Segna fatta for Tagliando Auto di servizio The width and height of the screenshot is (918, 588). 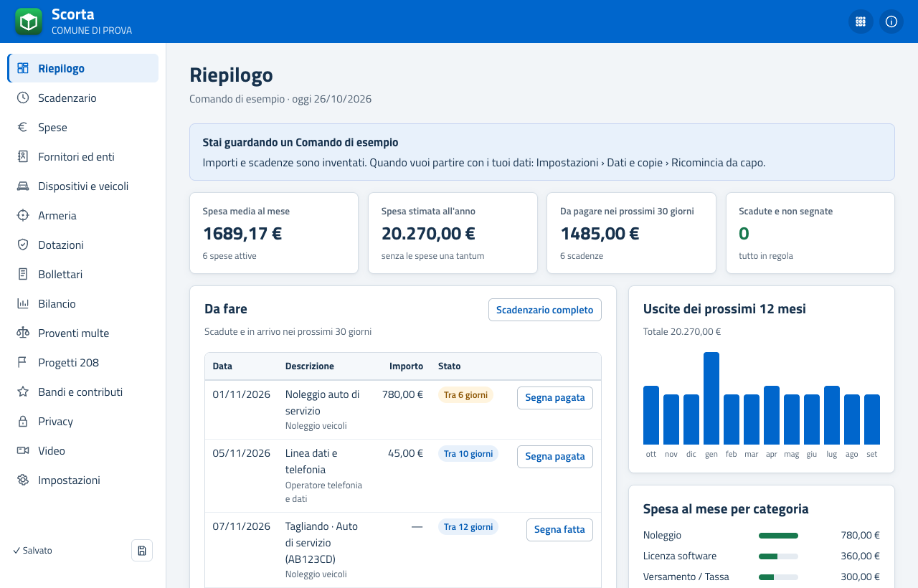[559, 529]
